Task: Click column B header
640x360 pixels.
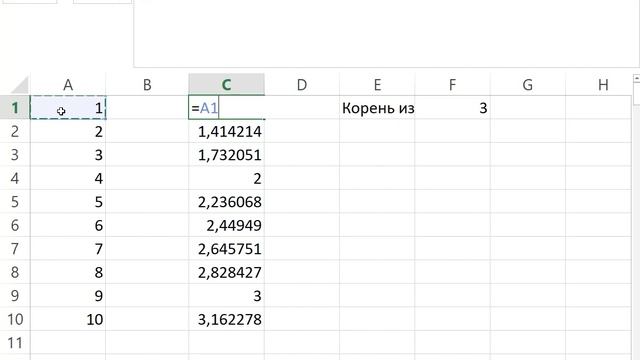Action: [147, 84]
